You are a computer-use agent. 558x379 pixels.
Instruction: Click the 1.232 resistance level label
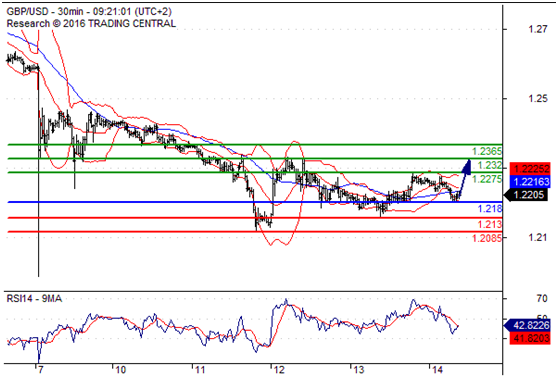[490, 165]
